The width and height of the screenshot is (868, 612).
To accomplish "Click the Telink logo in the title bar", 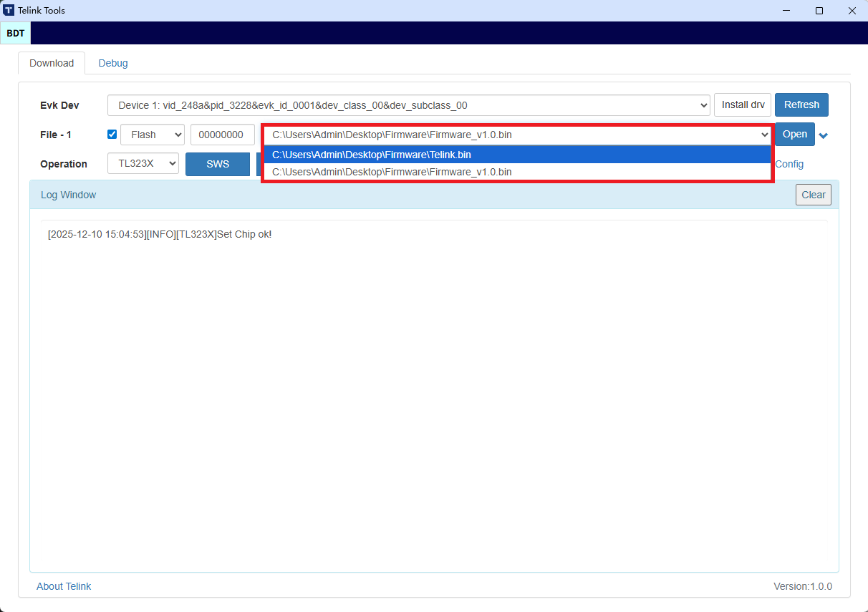I will 10,10.
